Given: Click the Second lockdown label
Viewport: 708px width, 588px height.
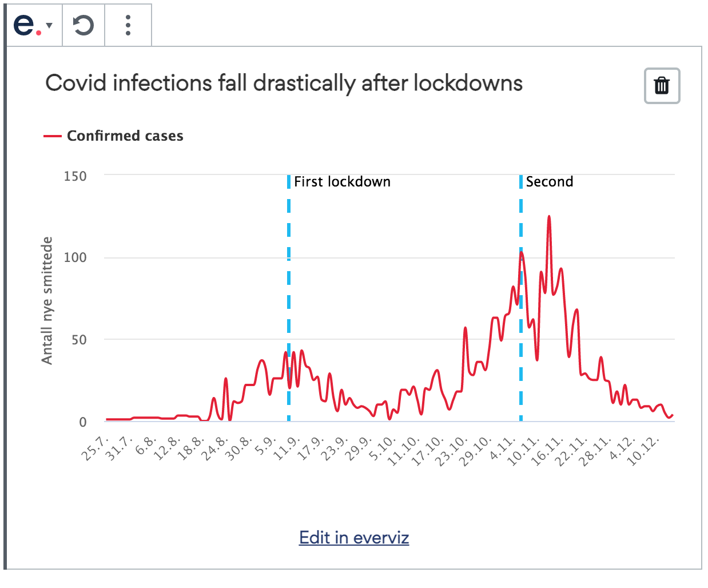Looking at the screenshot, I should point(550,182).
